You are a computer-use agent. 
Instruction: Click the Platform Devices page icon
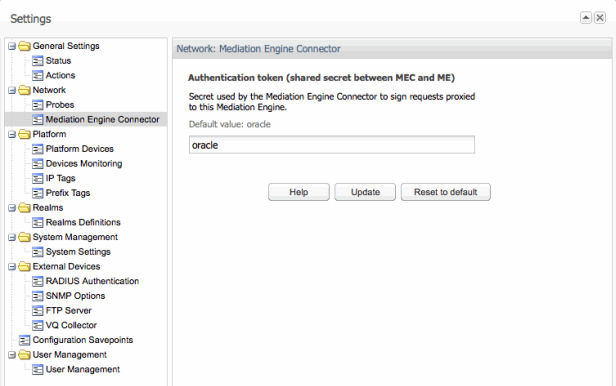(37, 149)
